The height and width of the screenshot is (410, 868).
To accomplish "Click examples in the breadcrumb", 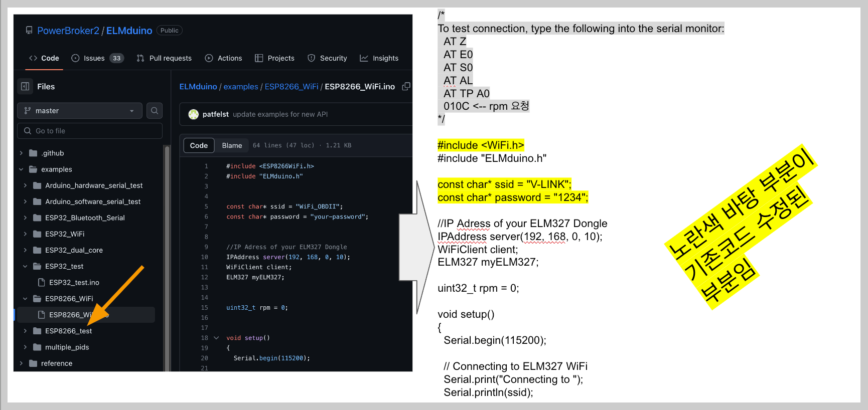I will (x=241, y=87).
